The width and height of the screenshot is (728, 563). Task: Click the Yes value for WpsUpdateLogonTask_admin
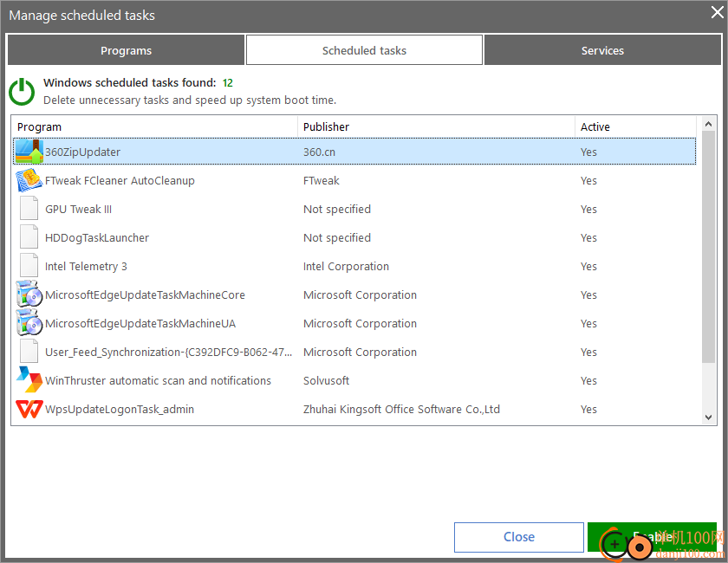[x=588, y=410]
